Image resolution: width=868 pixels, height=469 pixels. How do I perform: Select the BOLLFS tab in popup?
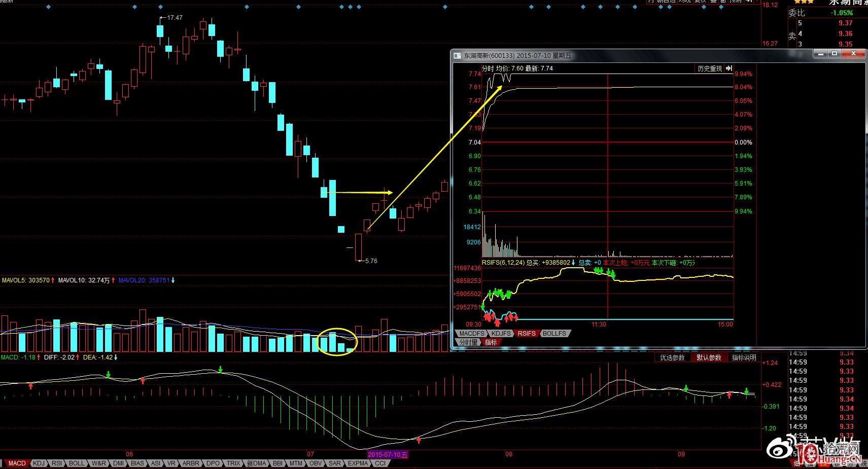554,334
